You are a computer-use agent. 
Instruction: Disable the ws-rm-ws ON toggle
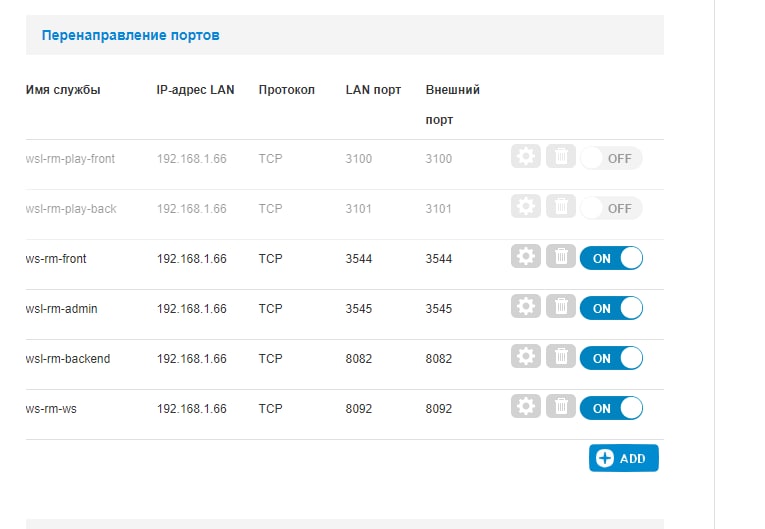tap(611, 408)
